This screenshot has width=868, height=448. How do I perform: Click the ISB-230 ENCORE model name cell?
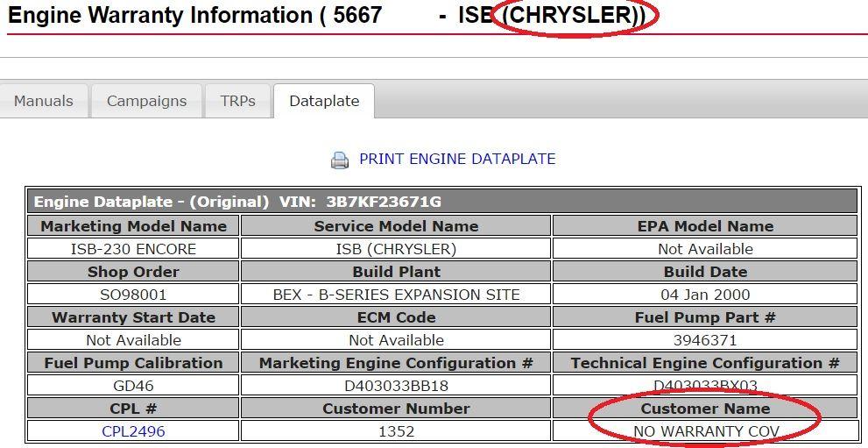tap(133, 249)
